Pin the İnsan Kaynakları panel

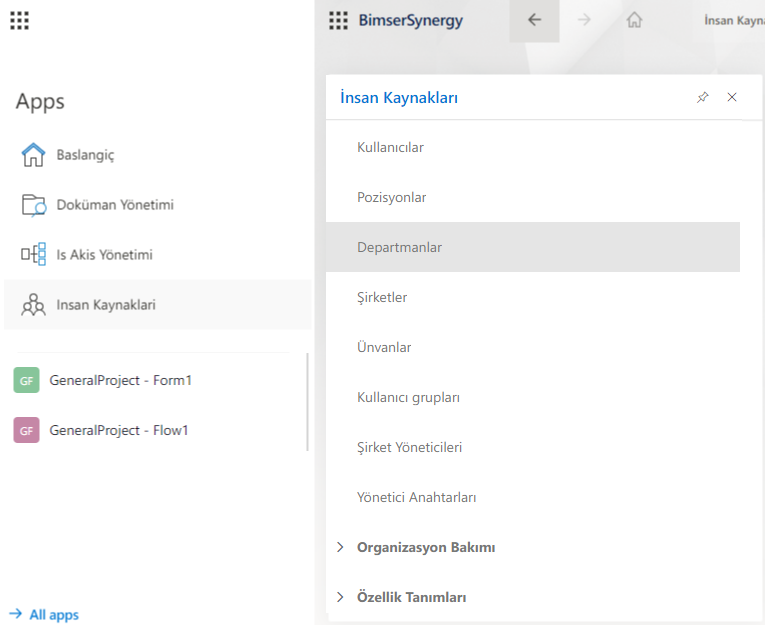[x=702, y=97]
